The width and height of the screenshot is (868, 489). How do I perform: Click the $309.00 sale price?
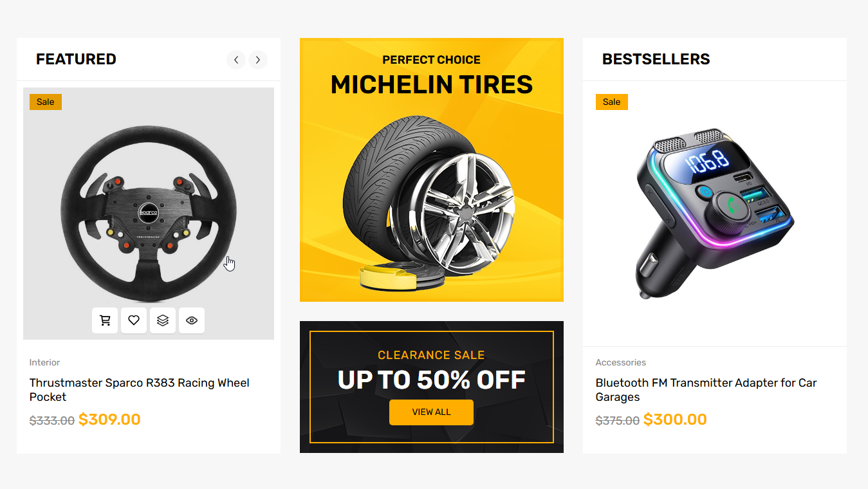point(109,420)
